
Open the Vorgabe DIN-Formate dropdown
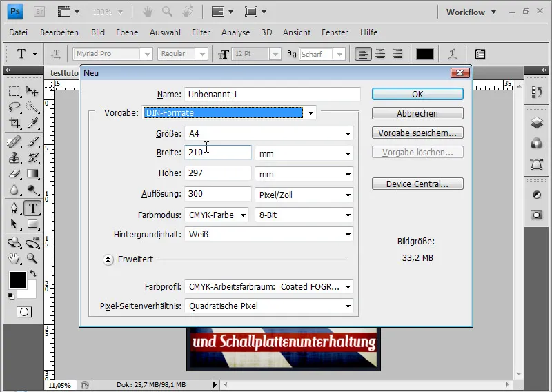[229, 112]
